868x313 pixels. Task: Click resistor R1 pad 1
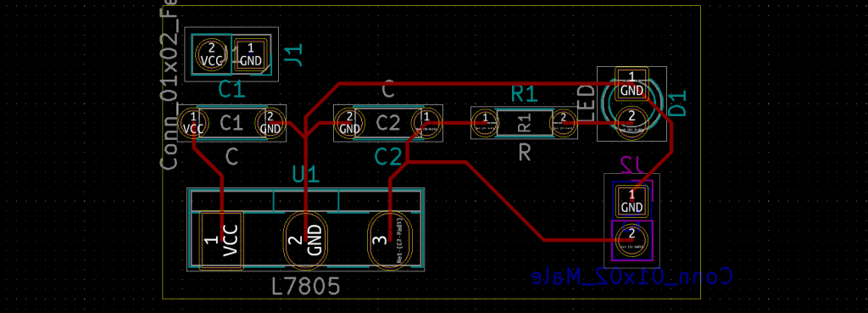tap(486, 123)
